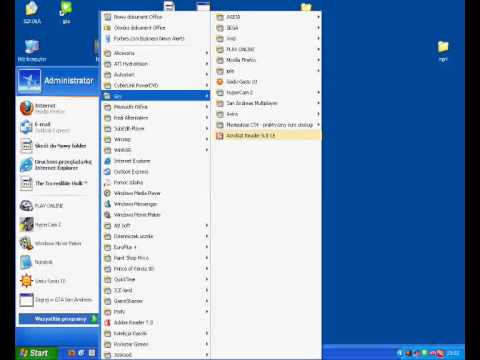Start Windows Messenger from programs
This screenshot has width=480, height=360.
tap(156, 204)
